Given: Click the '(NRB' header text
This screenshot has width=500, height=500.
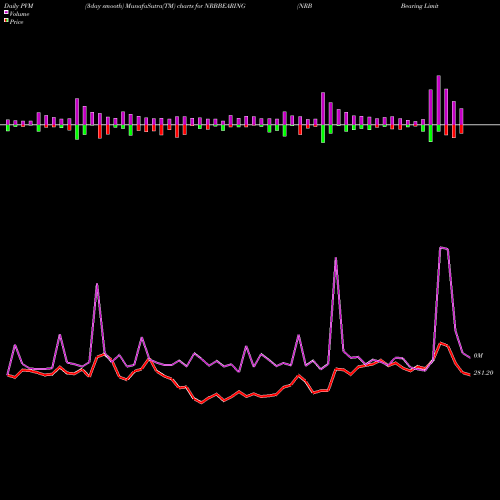Looking at the screenshot, I should tap(305, 6).
